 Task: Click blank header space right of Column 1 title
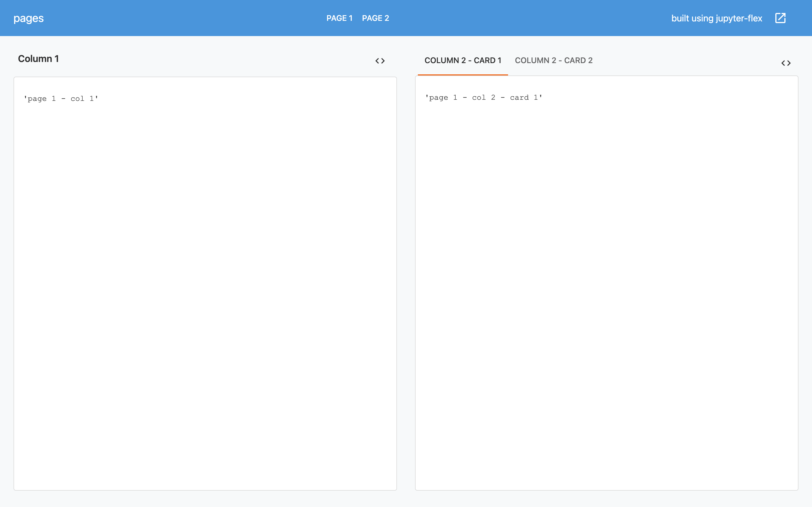pos(215,59)
